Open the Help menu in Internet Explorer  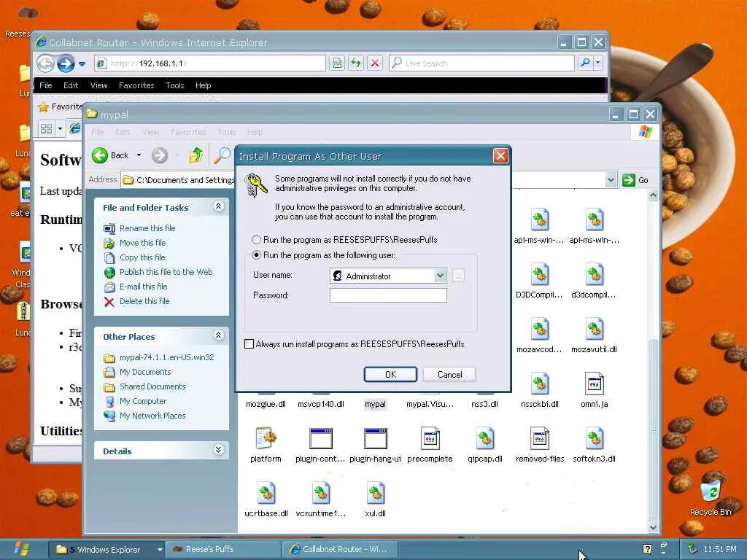click(x=203, y=85)
